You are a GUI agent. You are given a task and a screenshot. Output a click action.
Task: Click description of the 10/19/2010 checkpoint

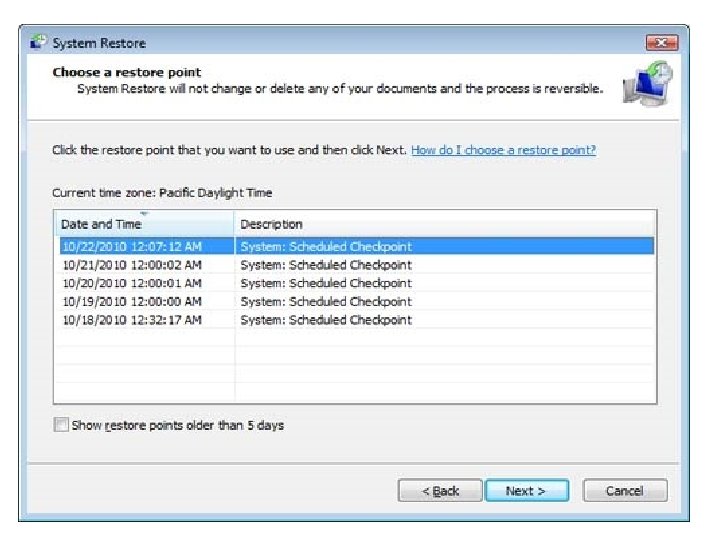click(x=326, y=302)
